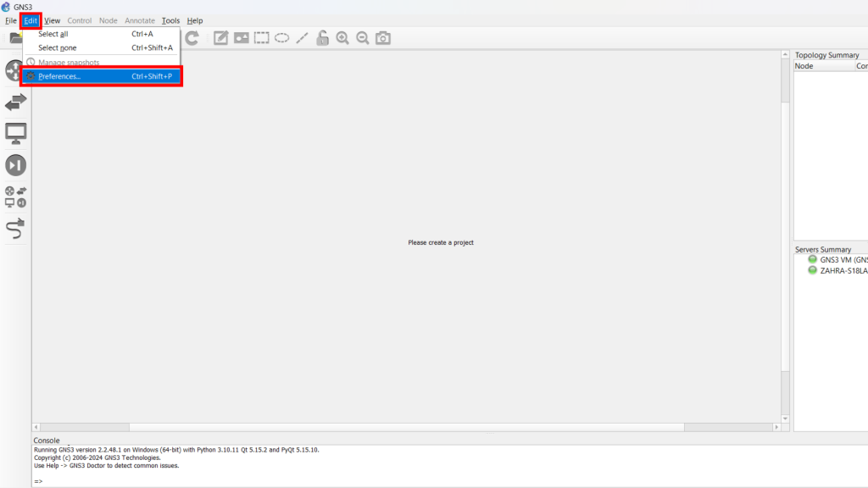Viewport: 868px width, 488px height.
Task: Select the Draw ellipse tool
Action: click(282, 38)
